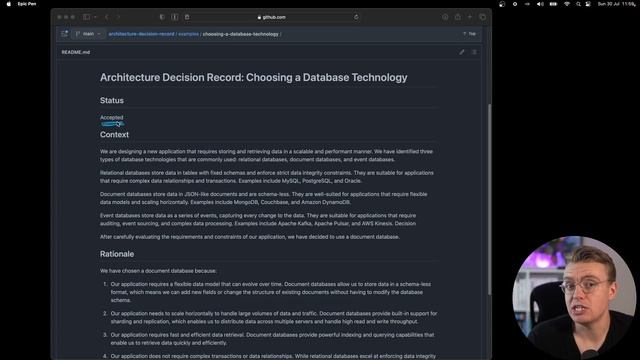This screenshot has width=640, height=360.
Task: Click the menu bar date and time
Action: click(616, 4)
